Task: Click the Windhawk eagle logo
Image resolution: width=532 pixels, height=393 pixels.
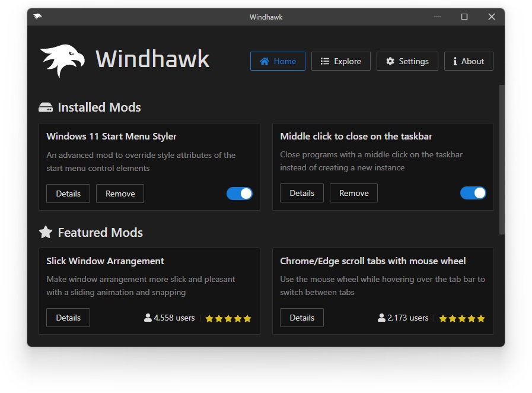Action: point(62,59)
